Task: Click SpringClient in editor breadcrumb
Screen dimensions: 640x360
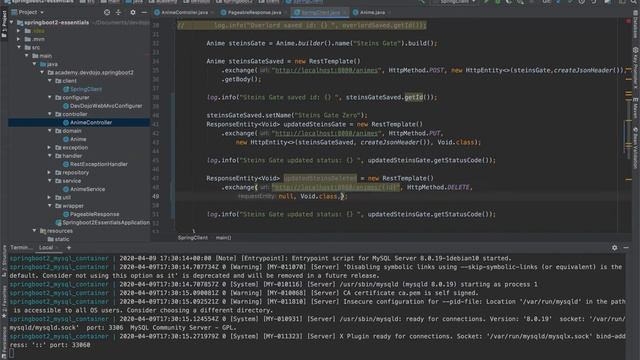Action: [x=193, y=238]
